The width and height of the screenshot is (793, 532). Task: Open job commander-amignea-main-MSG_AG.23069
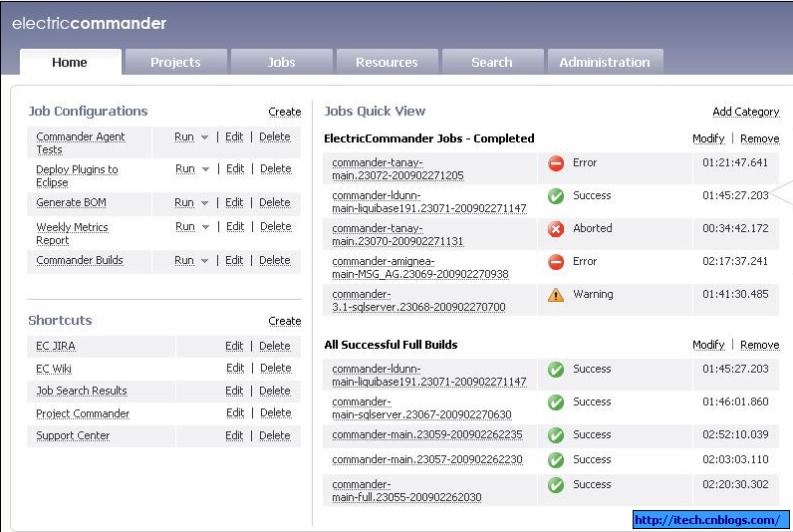click(420, 268)
